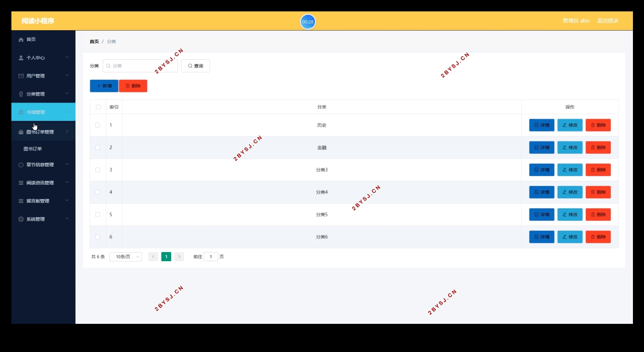Screen dimensions: 644x352
Task: Delete the 分类5 row
Action: (598, 215)
